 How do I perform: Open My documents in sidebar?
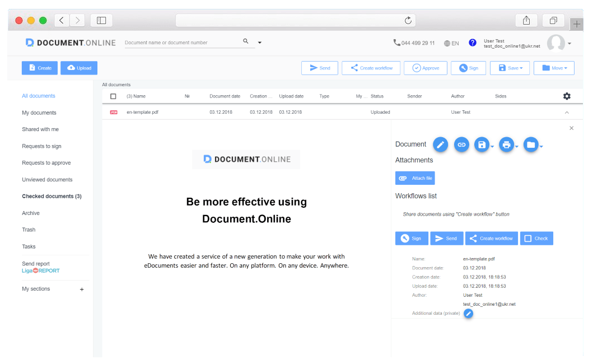point(39,113)
